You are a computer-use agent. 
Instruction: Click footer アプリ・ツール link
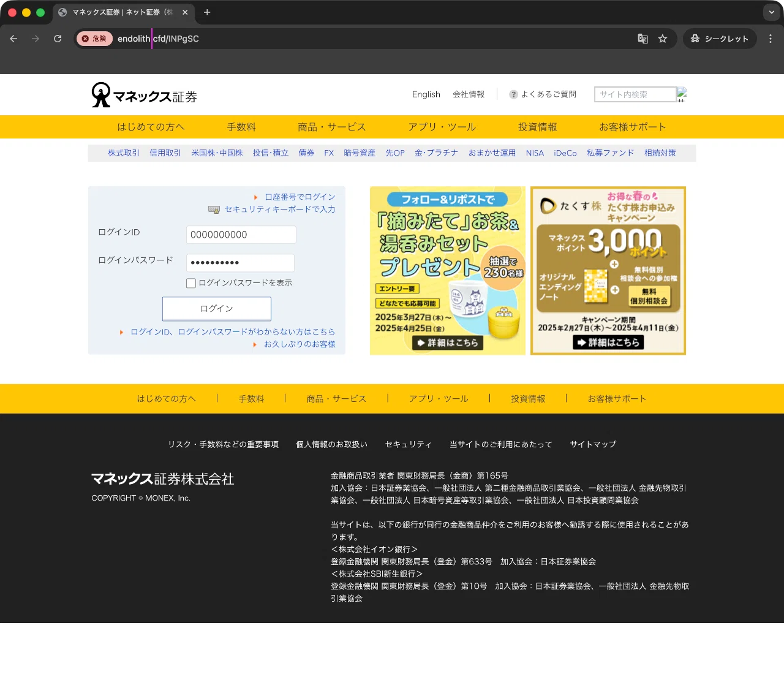click(439, 399)
